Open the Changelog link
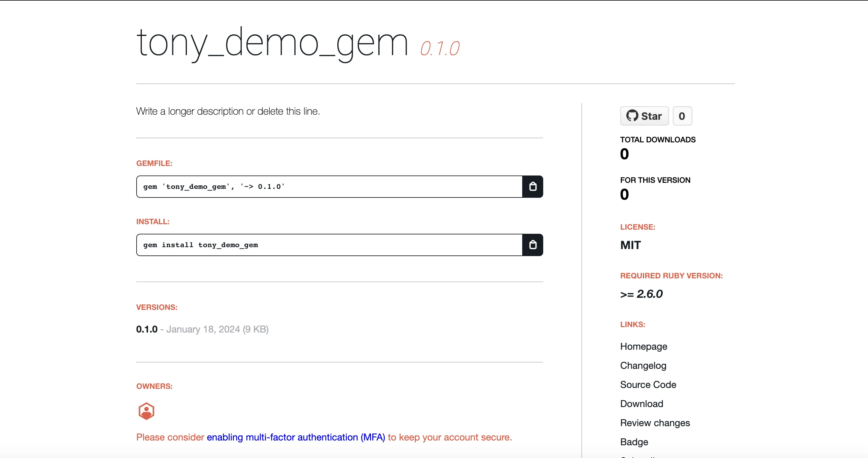The width and height of the screenshot is (868, 458). tap(643, 365)
